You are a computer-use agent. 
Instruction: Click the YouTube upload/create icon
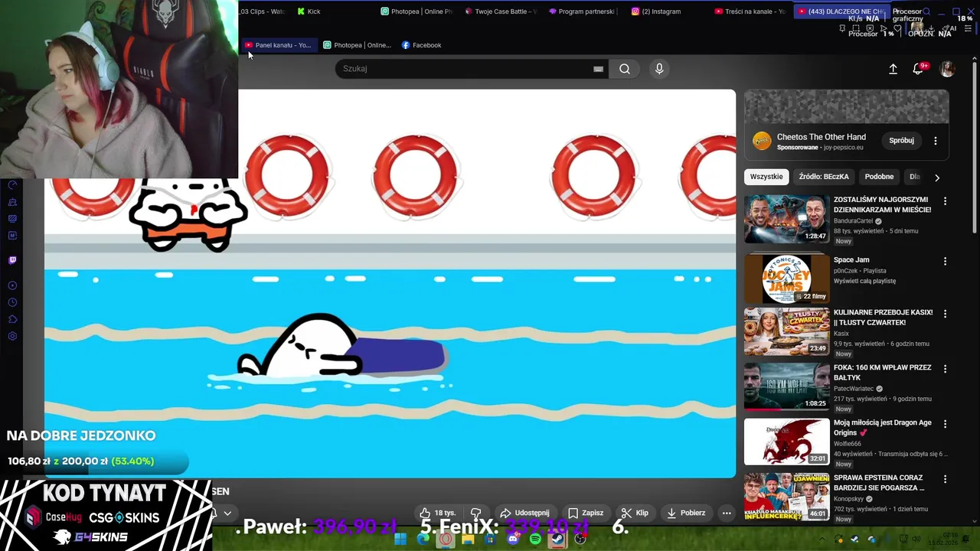click(893, 69)
